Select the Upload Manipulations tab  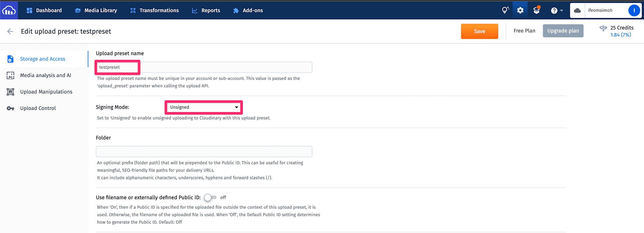(x=44, y=92)
